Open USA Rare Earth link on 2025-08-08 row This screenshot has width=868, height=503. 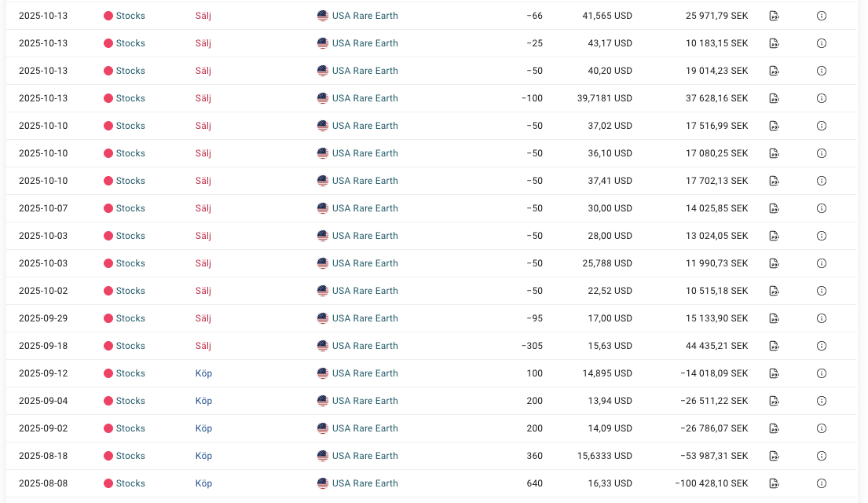364,483
